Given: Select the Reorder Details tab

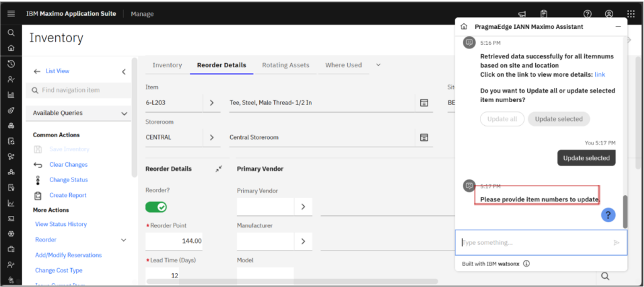Looking at the screenshot, I should point(222,65).
